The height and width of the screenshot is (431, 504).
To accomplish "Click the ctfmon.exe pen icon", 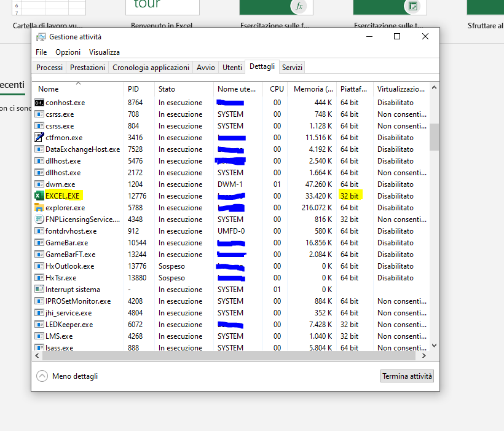I will coord(39,137).
